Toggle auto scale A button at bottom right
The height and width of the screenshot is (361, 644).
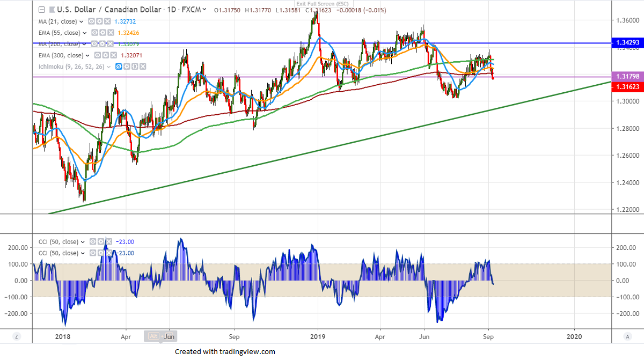point(627,336)
